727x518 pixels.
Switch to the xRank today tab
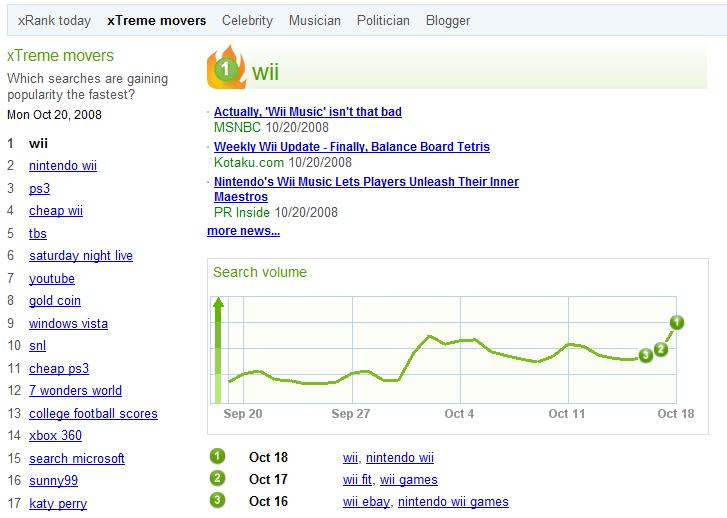[x=54, y=20]
